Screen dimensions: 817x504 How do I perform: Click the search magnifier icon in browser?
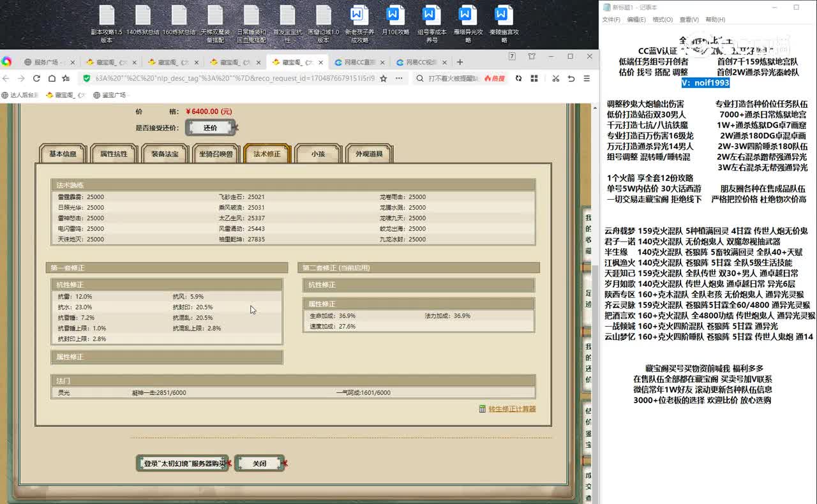[419, 78]
